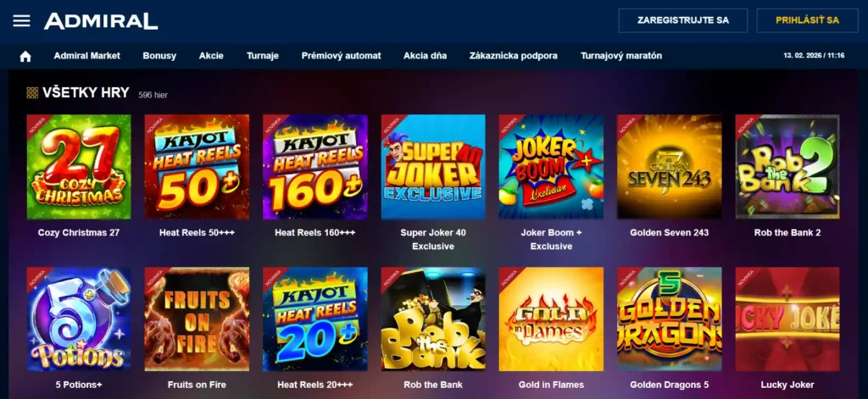Open the Admiral Market menu item
Viewport: 868px width, 399px height.
87,56
